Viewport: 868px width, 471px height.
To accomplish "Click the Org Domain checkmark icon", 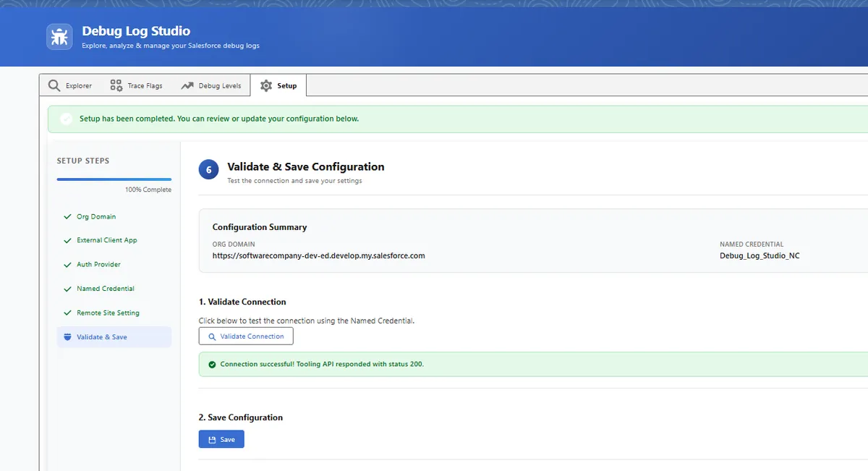I will pyautogui.click(x=67, y=216).
